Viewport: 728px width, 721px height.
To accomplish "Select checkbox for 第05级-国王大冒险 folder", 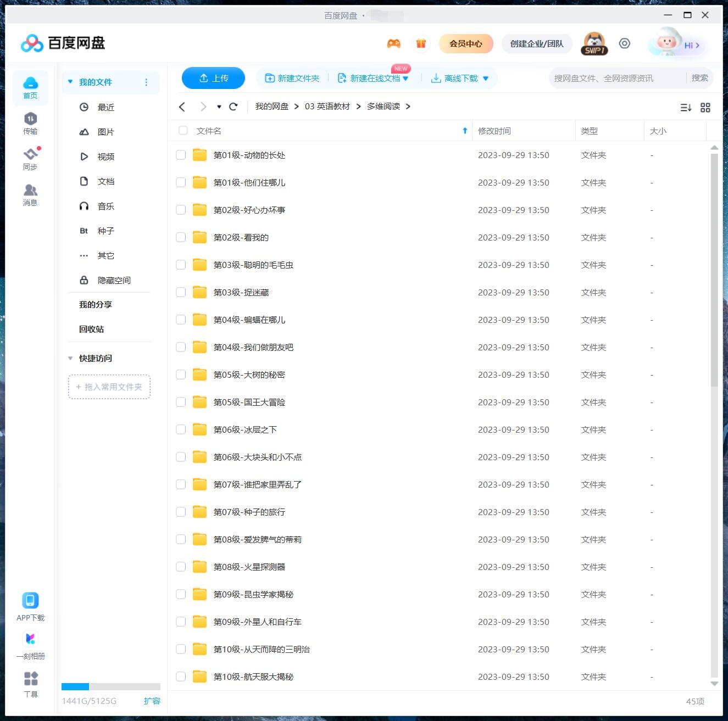I will (x=181, y=403).
